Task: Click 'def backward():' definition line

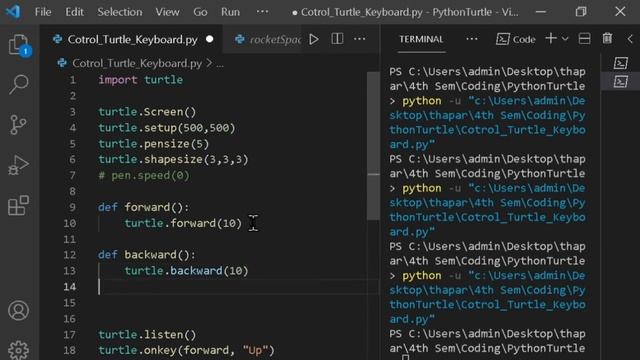Action: (147, 255)
